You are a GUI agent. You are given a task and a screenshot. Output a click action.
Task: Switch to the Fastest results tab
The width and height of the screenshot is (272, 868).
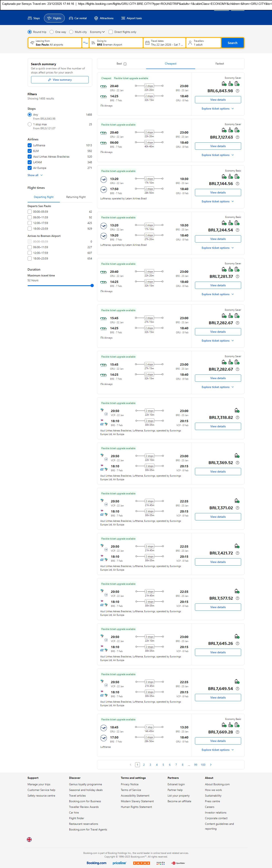220,64
